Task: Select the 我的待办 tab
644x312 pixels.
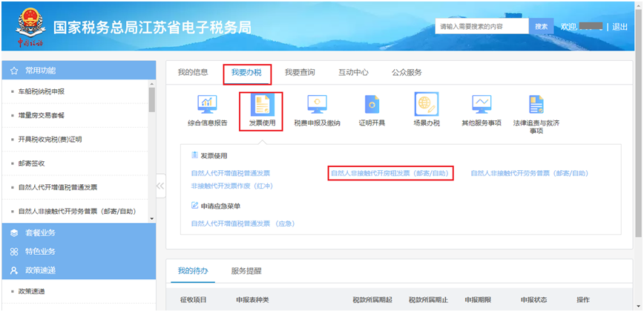Action: (x=193, y=271)
